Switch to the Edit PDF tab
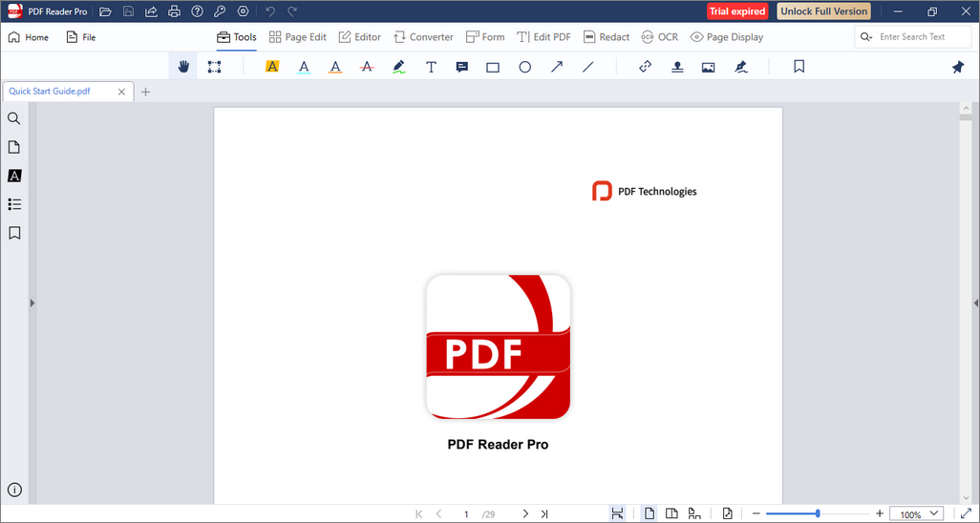 coord(543,37)
